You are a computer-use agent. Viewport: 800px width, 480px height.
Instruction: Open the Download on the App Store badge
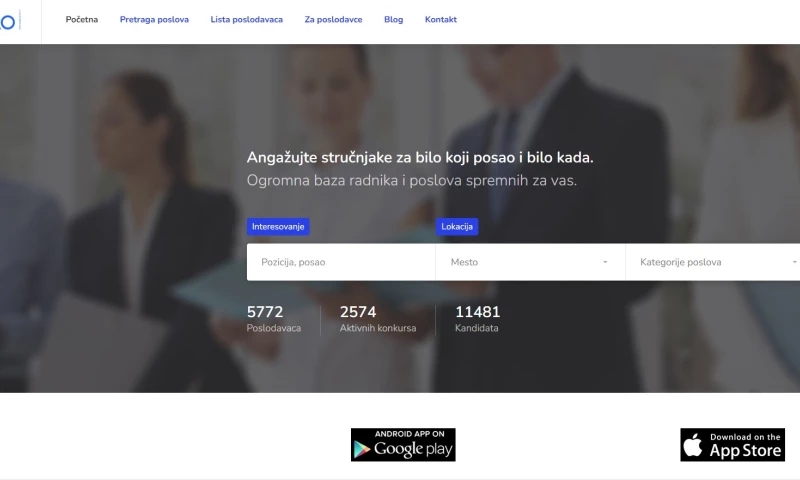pyautogui.click(x=732, y=445)
